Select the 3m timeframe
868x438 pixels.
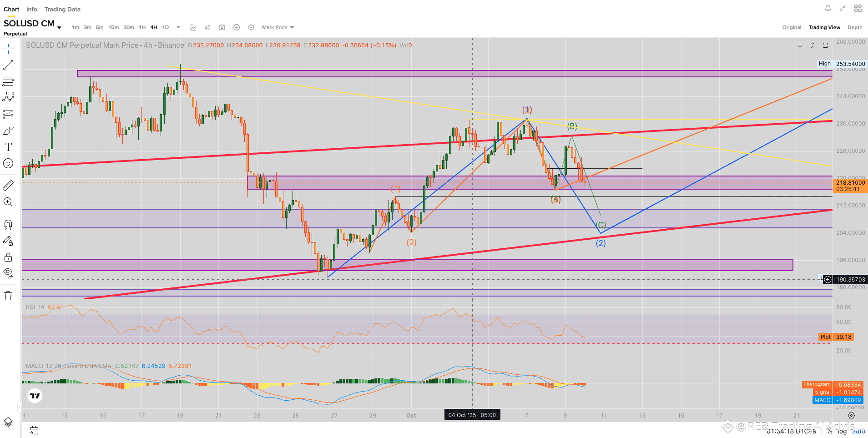click(87, 27)
